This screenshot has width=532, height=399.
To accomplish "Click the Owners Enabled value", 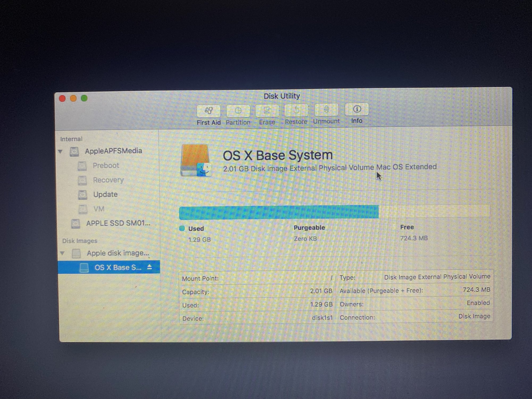I will pos(478,303).
